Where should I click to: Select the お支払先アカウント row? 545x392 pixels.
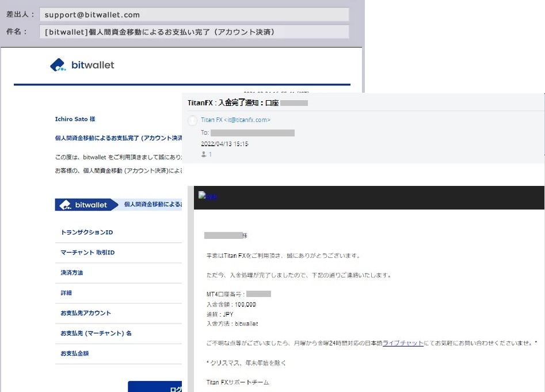point(119,313)
